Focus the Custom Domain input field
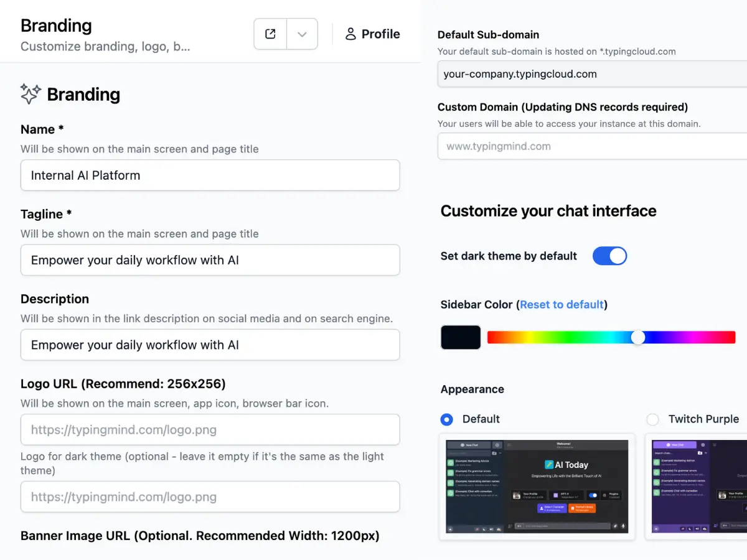Image resolution: width=747 pixels, height=560 pixels. [x=592, y=146]
